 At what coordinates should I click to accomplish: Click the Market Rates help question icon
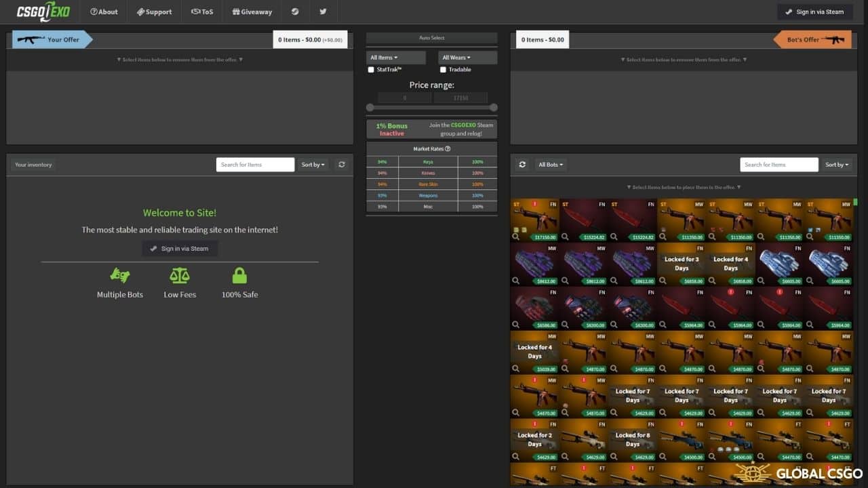click(448, 149)
